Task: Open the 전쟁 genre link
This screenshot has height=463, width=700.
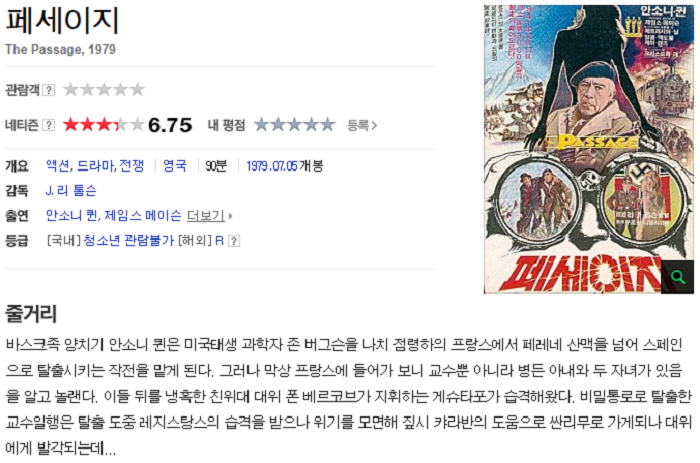Action: (x=131, y=166)
